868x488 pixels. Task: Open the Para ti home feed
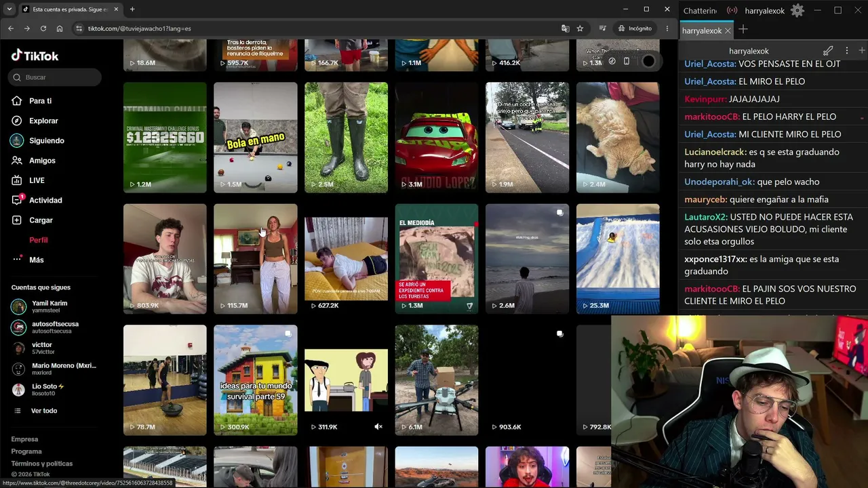(40, 101)
